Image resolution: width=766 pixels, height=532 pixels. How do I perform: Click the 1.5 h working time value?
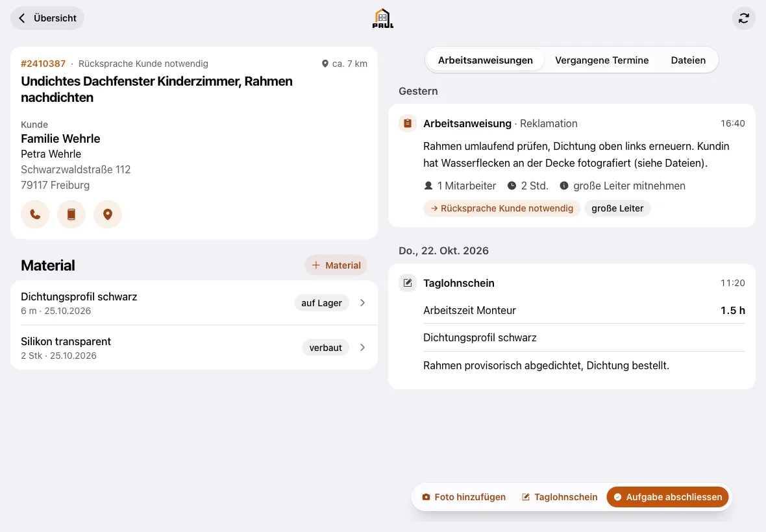(x=733, y=310)
